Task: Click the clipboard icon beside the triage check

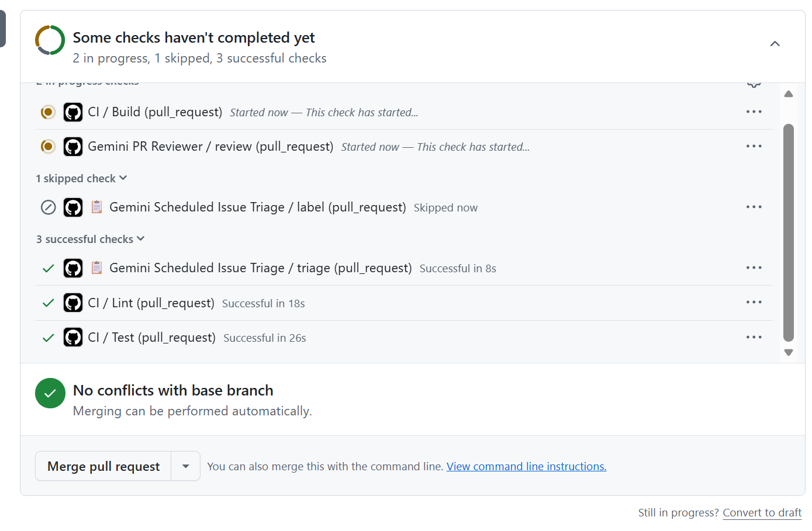Action: 97,268
